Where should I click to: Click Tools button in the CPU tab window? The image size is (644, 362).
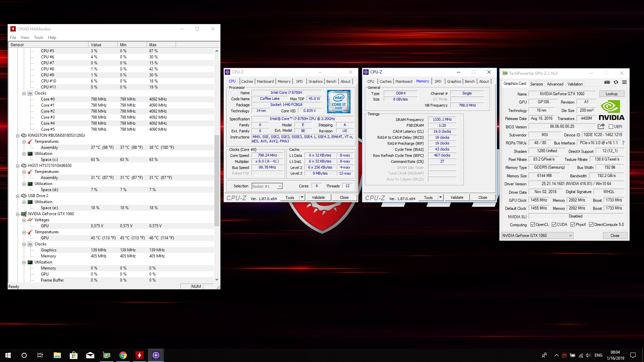tap(290, 197)
